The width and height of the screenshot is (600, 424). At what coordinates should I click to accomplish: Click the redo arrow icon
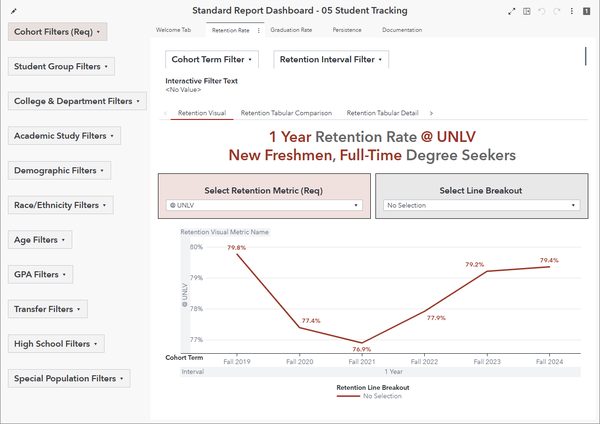(x=557, y=11)
